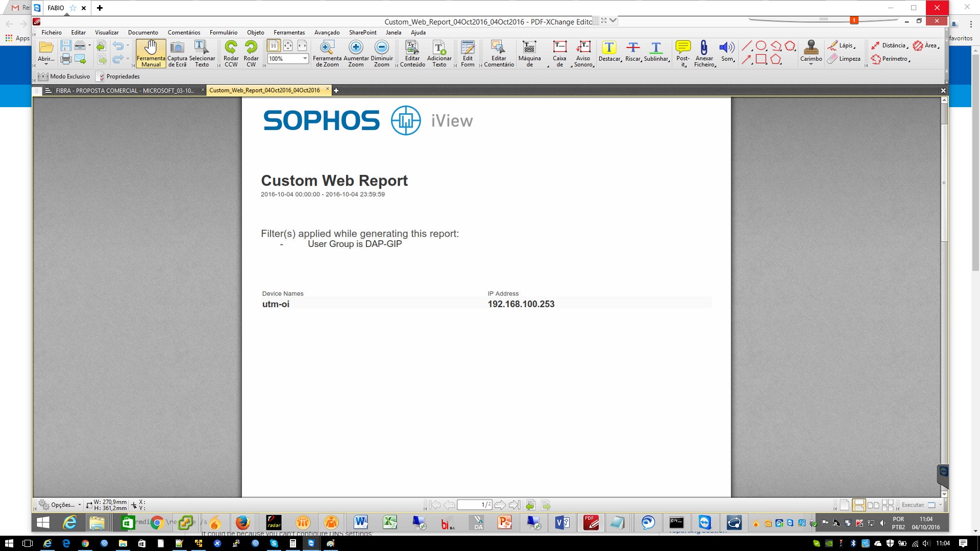
Task: Open the Edit Form tool
Action: point(468,54)
